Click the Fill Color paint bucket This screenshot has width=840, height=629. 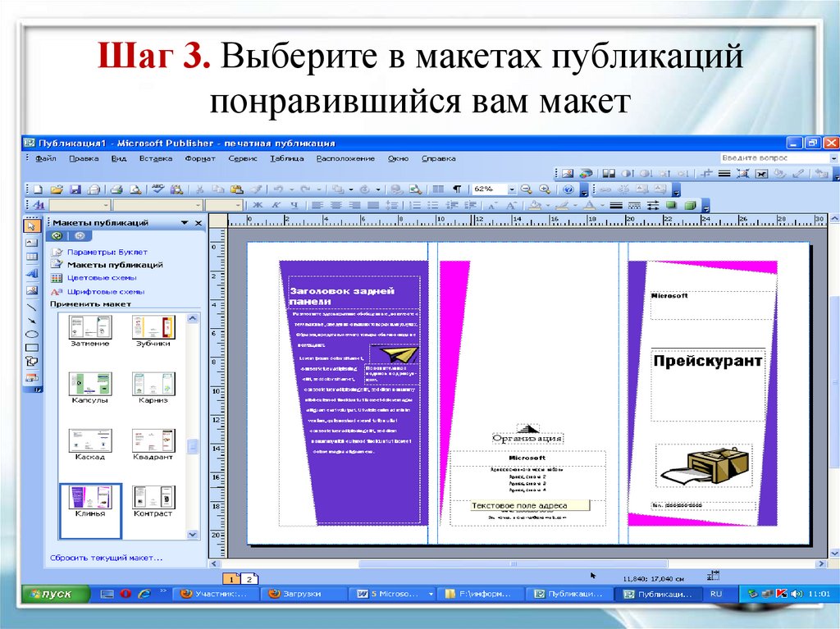535,205
